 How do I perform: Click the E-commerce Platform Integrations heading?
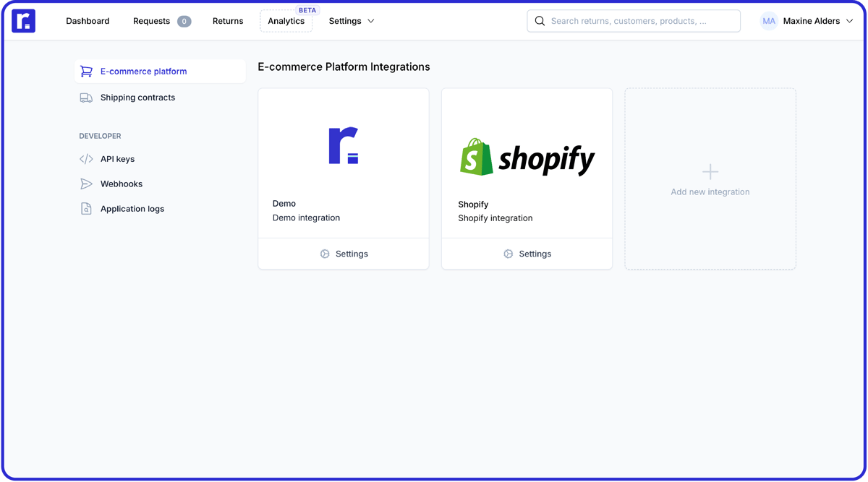click(344, 66)
